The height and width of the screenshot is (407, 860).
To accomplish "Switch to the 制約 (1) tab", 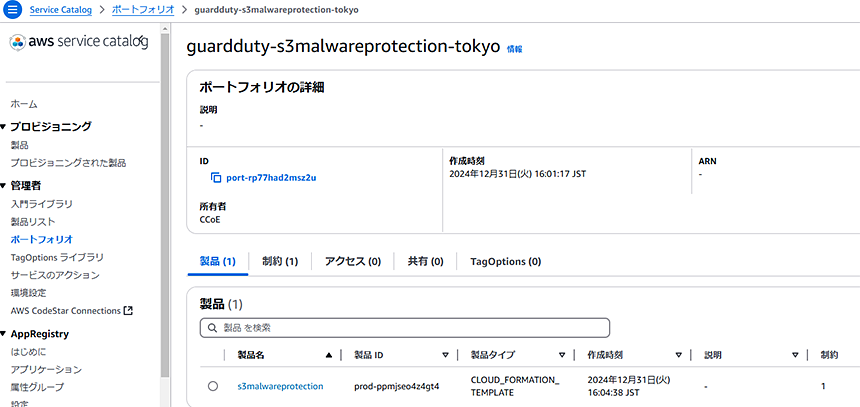I will pyautogui.click(x=280, y=262).
